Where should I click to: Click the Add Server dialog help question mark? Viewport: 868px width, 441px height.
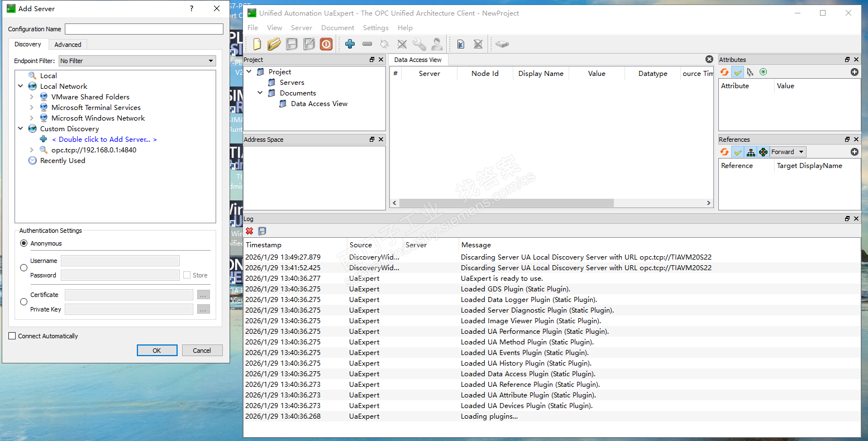[192, 8]
